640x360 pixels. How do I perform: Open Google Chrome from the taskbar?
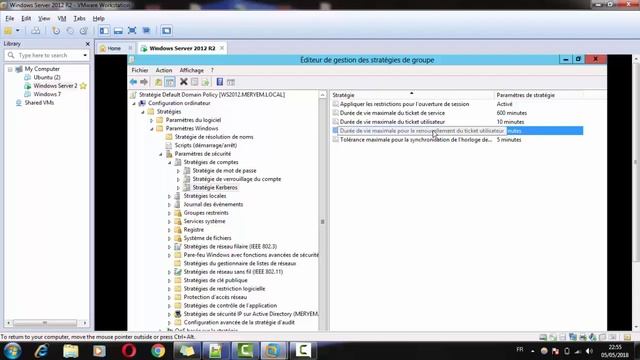158,351
